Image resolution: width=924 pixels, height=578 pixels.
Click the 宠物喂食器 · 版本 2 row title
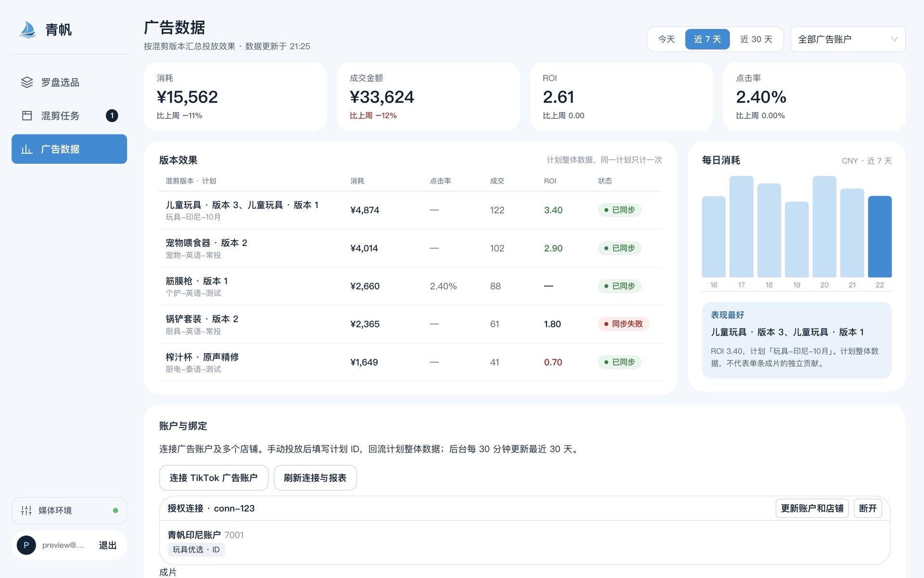point(206,243)
